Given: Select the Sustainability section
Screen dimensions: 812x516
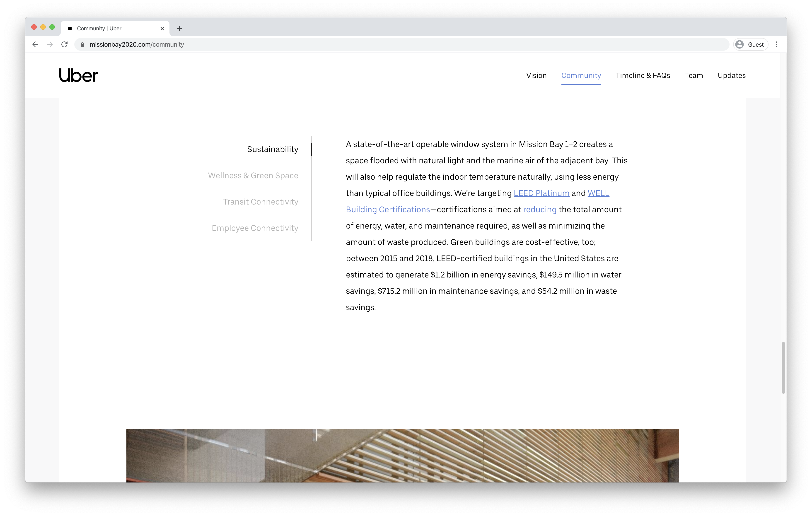Looking at the screenshot, I should pos(273,149).
